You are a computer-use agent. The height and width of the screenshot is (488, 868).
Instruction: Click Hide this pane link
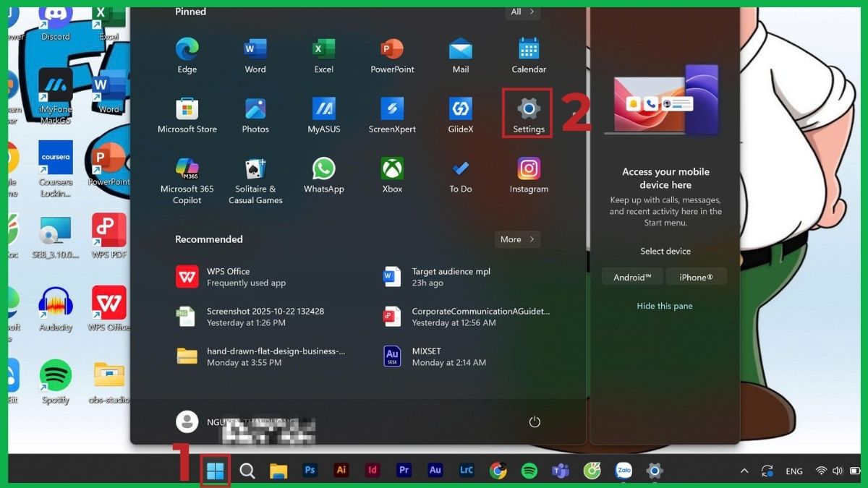click(665, 306)
